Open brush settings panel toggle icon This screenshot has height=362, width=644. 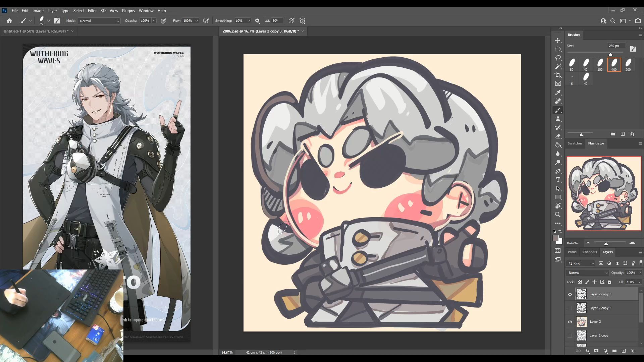pyautogui.click(x=57, y=21)
